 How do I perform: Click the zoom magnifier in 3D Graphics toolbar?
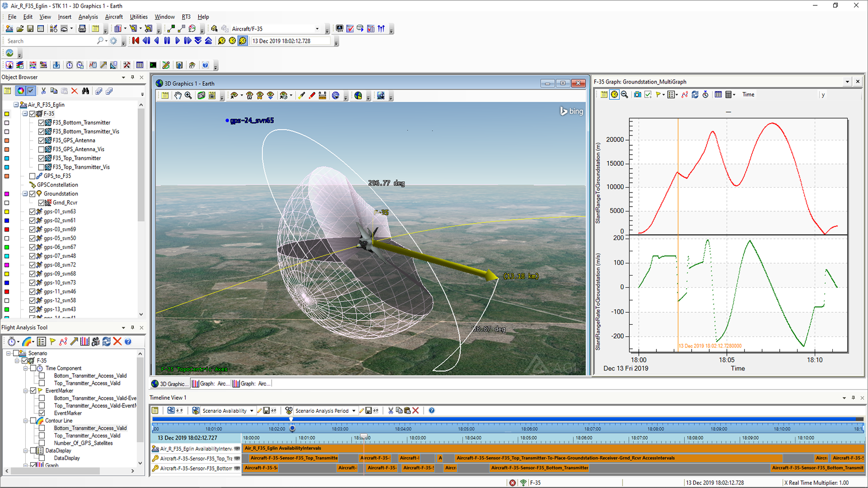(188, 95)
